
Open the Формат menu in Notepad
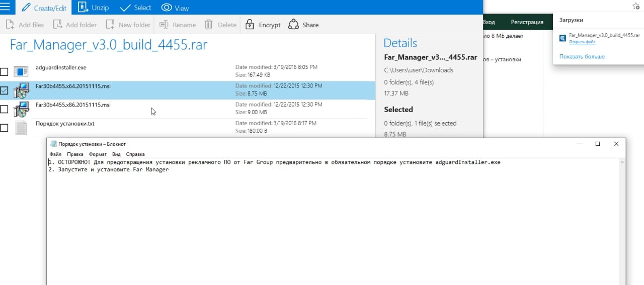98,154
